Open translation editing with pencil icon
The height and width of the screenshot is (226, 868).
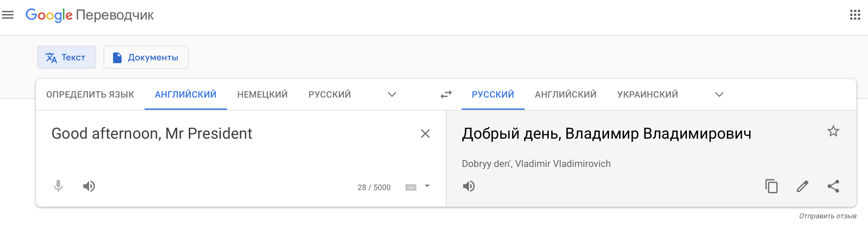pos(803,187)
